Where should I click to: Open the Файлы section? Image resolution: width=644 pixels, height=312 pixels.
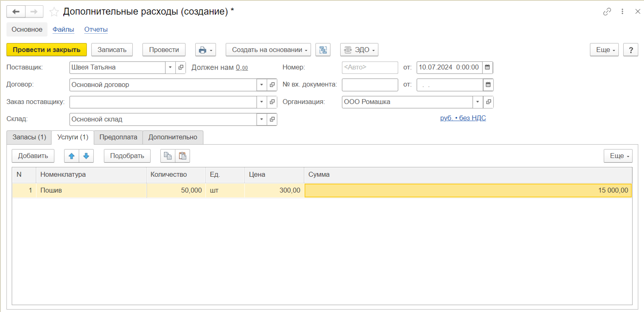tap(63, 29)
